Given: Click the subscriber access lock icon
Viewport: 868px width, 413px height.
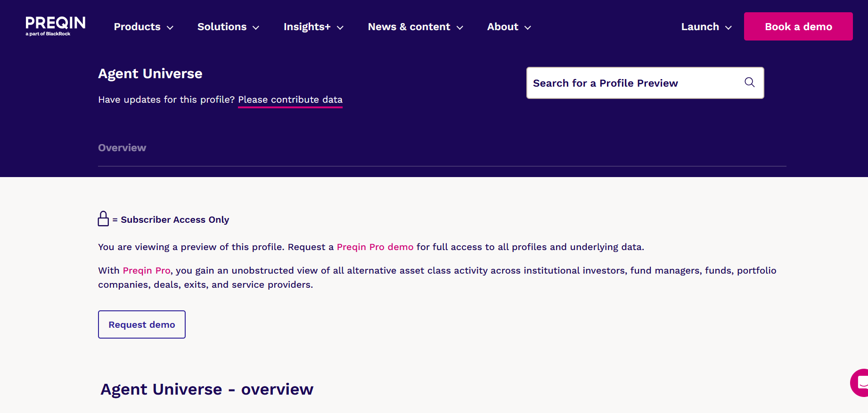Looking at the screenshot, I should tap(103, 219).
